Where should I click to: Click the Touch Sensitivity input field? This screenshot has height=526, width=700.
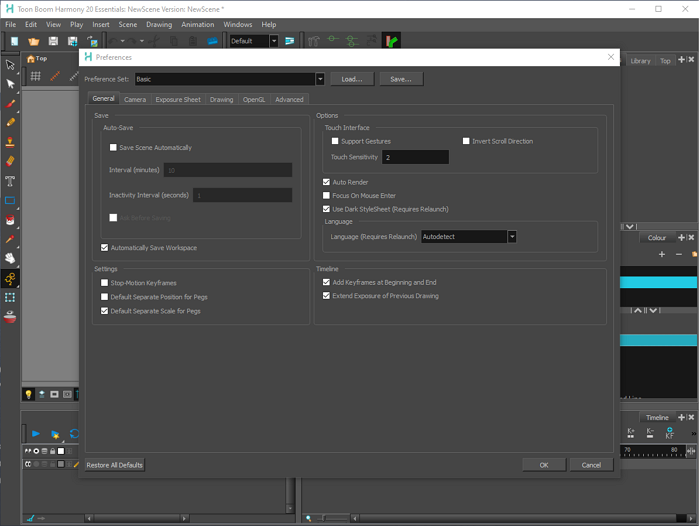coord(415,157)
